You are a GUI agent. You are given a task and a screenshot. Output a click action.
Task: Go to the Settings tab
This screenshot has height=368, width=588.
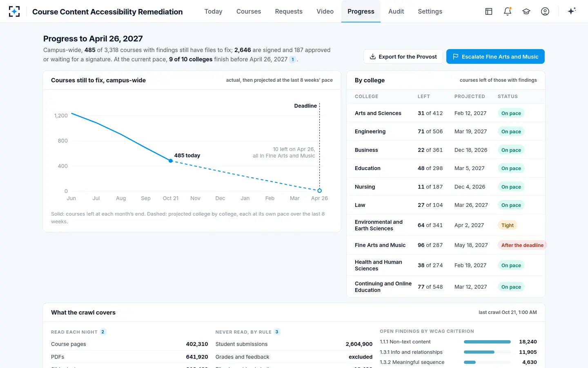coord(430,11)
